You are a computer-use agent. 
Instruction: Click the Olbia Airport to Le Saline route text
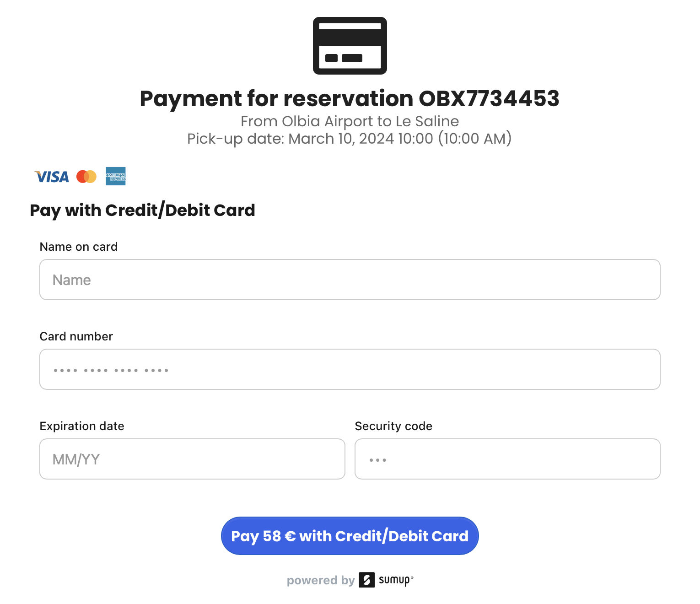point(350,121)
